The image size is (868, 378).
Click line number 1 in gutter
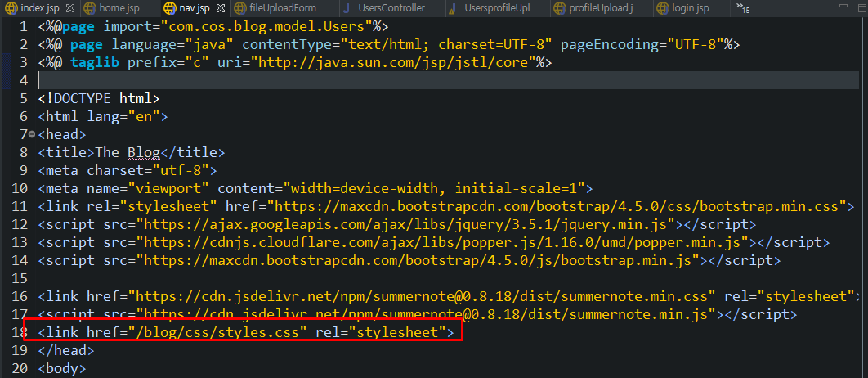[x=22, y=27]
